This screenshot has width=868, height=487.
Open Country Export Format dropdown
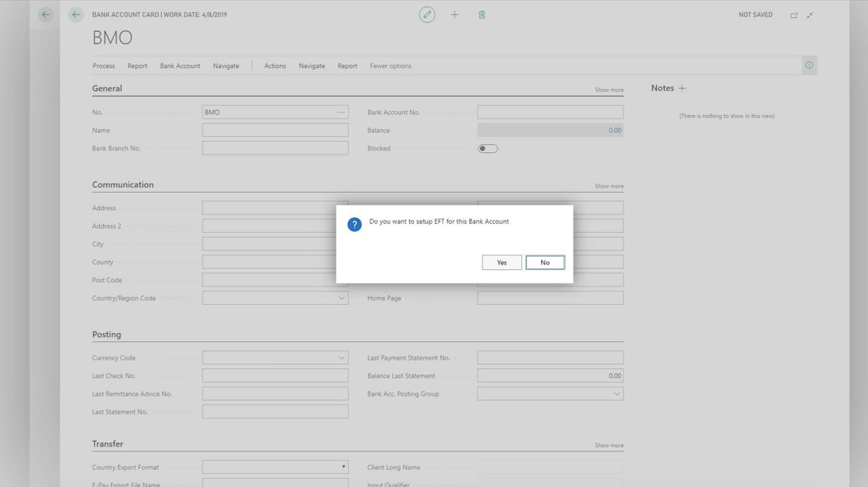tap(343, 467)
